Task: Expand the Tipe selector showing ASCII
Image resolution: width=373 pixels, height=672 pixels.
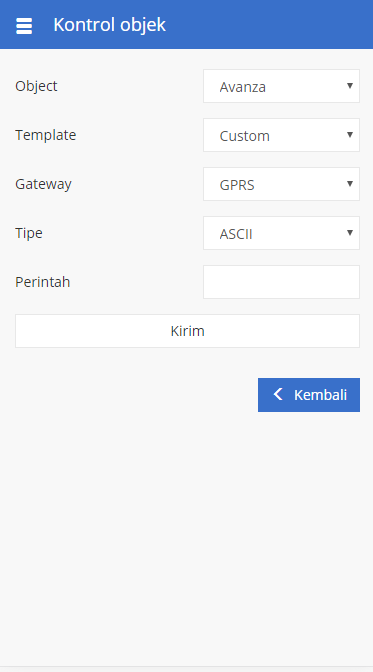Action: tap(281, 233)
